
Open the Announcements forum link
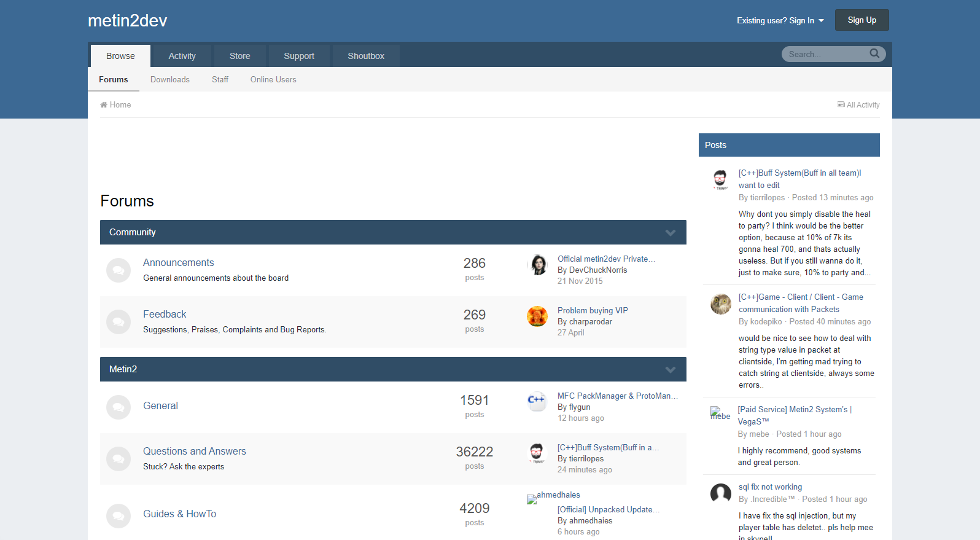179,262
